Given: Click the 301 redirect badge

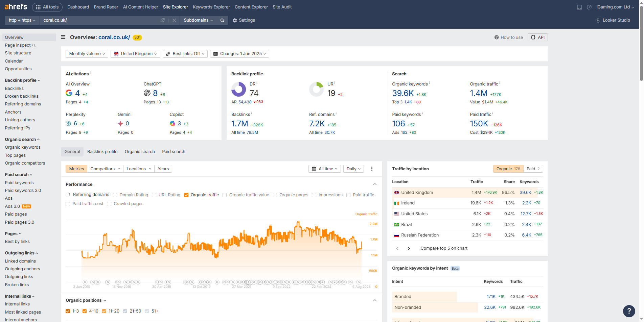Looking at the screenshot, I should (137, 38).
